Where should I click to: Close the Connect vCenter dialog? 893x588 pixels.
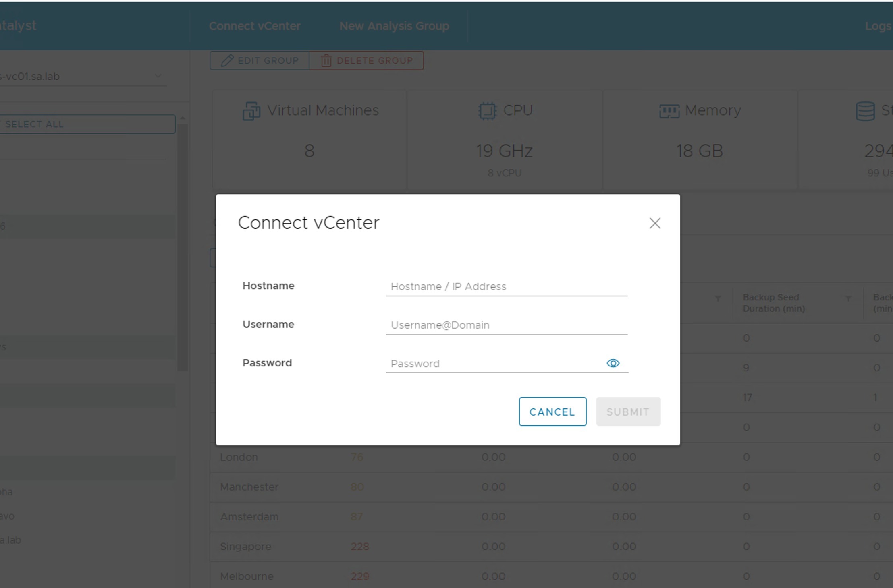(655, 223)
